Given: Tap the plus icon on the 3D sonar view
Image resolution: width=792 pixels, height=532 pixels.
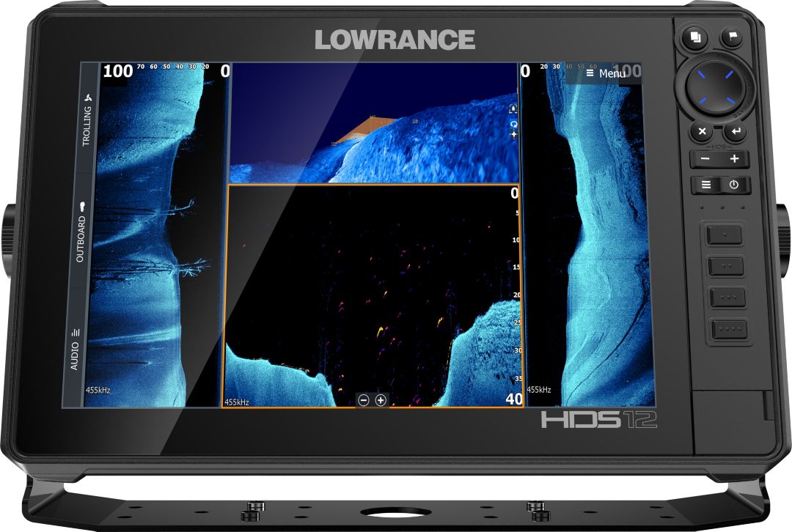Looking at the screenshot, I should [x=513, y=135].
